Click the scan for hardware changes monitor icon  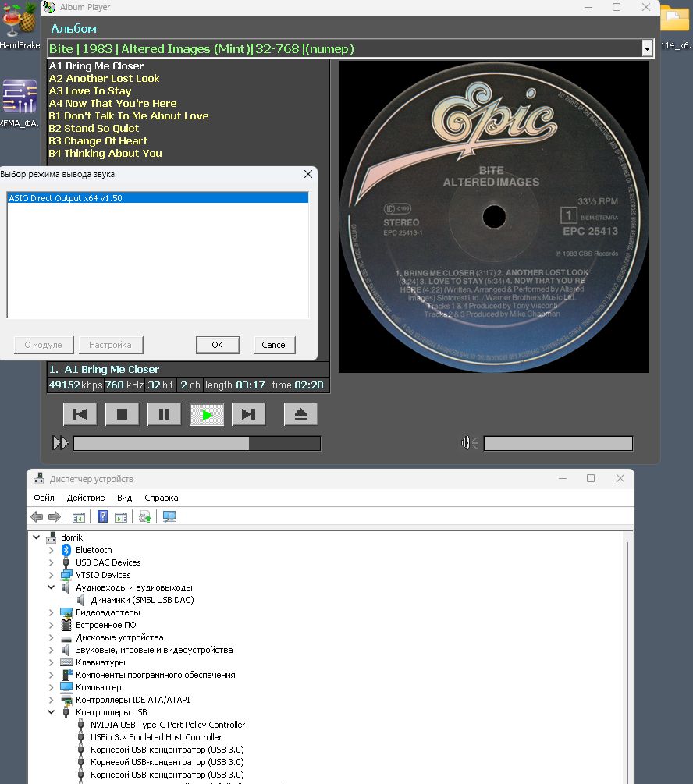click(x=169, y=516)
